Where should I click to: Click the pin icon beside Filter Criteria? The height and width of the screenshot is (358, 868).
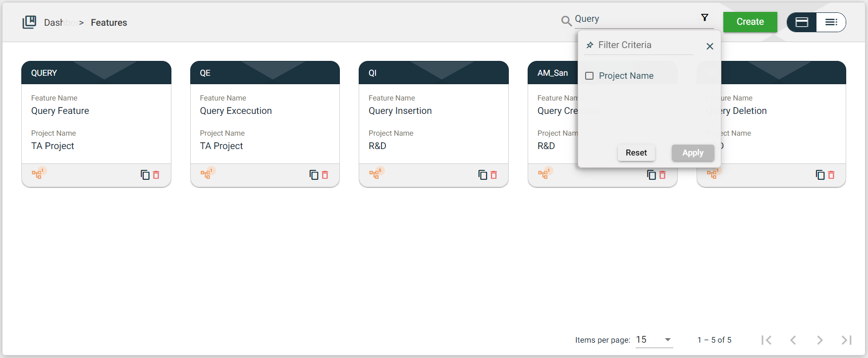point(590,45)
